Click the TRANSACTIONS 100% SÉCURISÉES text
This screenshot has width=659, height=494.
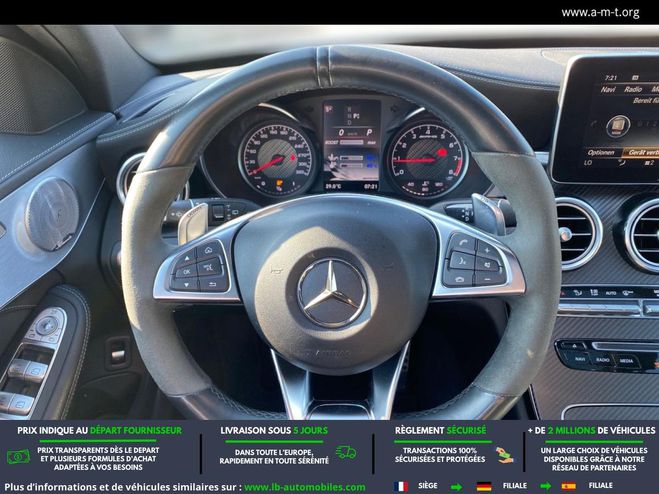tap(440, 455)
